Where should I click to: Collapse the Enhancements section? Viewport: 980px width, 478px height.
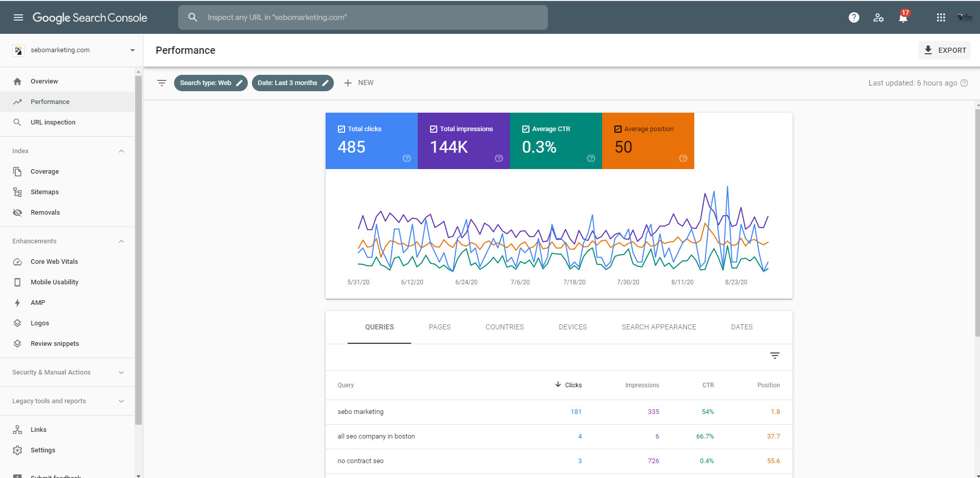[121, 241]
